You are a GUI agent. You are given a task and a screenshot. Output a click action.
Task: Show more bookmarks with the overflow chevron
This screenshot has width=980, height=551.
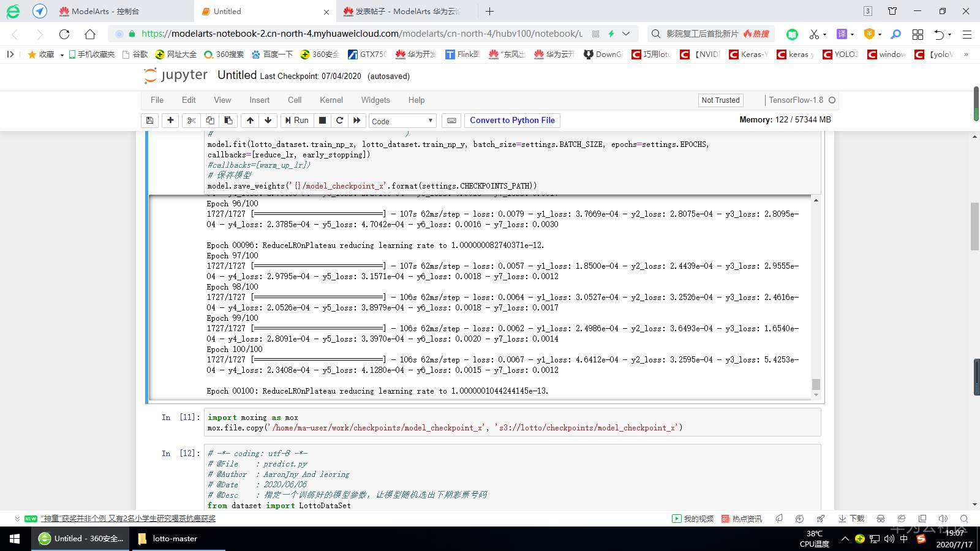[966, 54]
